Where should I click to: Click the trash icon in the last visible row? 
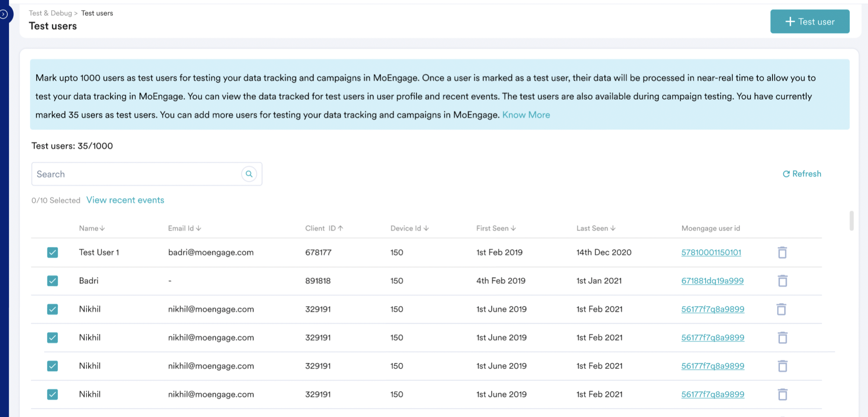pos(782,394)
